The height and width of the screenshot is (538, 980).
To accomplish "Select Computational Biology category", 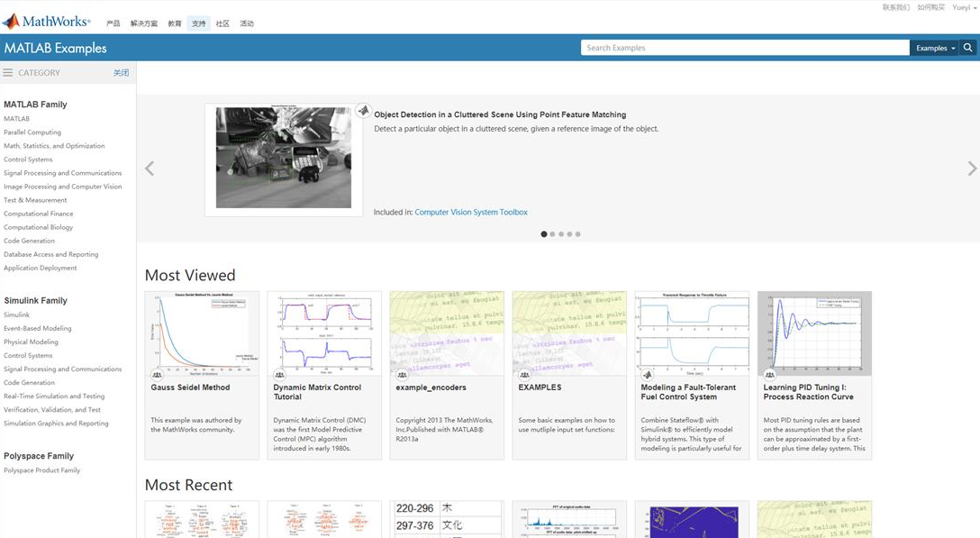I will pyautogui.click(x=39, y=227).
